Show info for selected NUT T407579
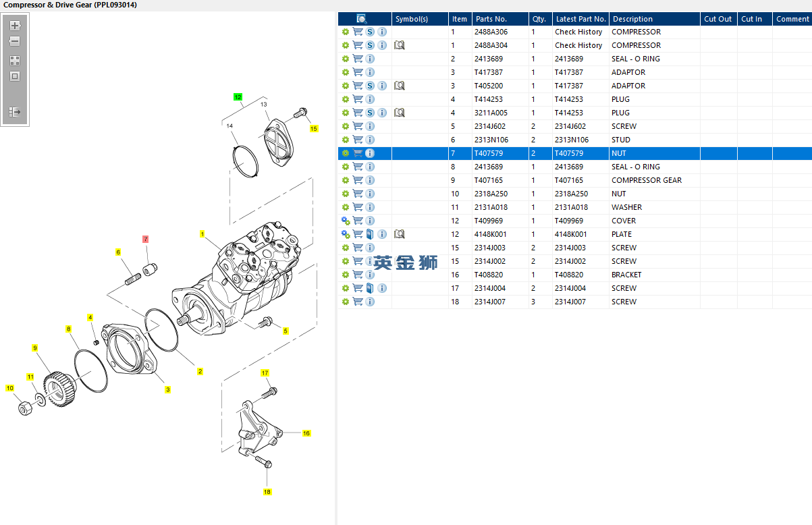The width and height of the screenshot is (812, 525). pos(370,153)
